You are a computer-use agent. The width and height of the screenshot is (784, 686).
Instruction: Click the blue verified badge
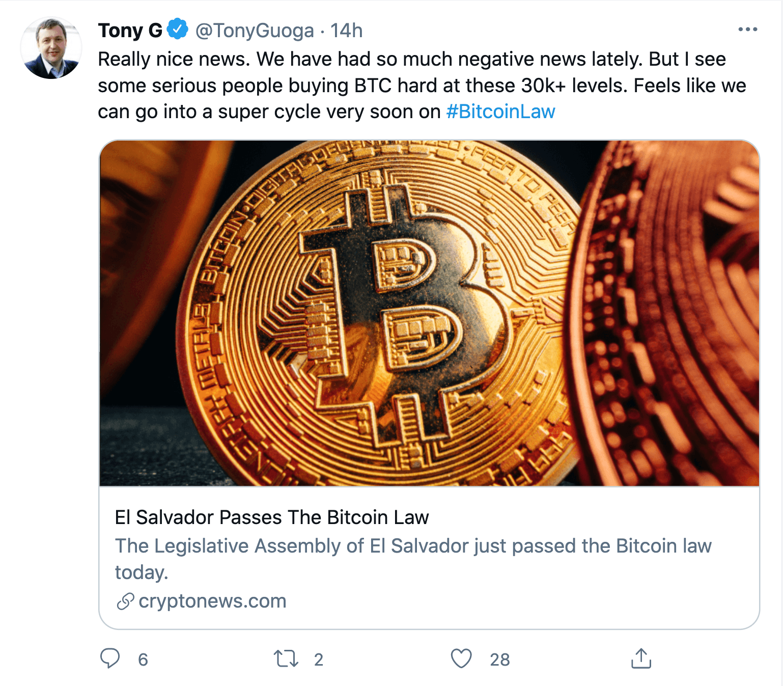[x=178, y=29]
